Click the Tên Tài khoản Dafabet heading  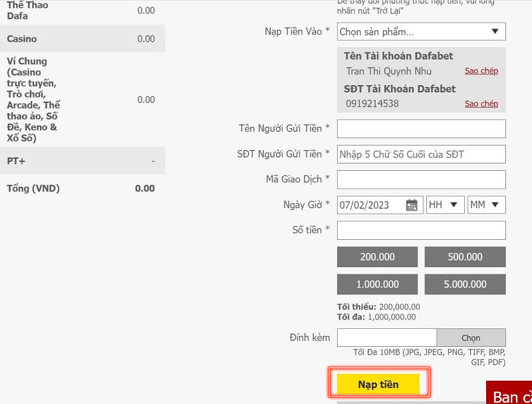[x=398, y=56]
